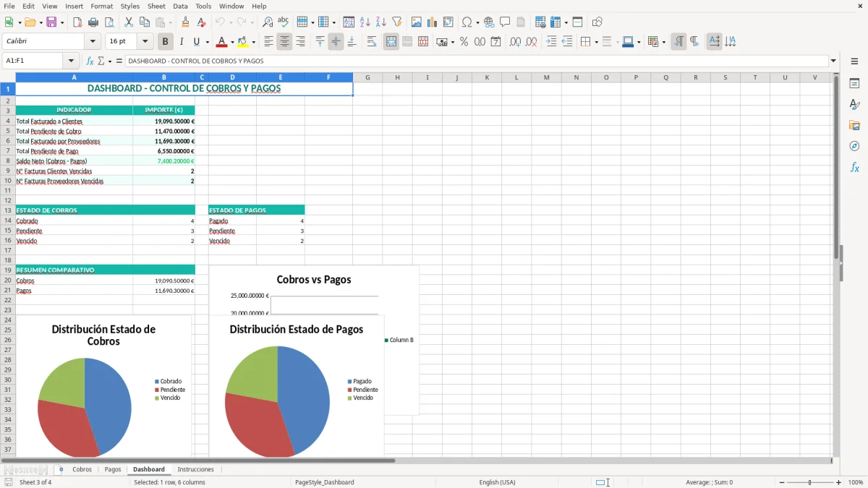Toggle Bold formatting
Viewport: 868px width, 488px height.
pyautogui.click(x=166, y=42)
